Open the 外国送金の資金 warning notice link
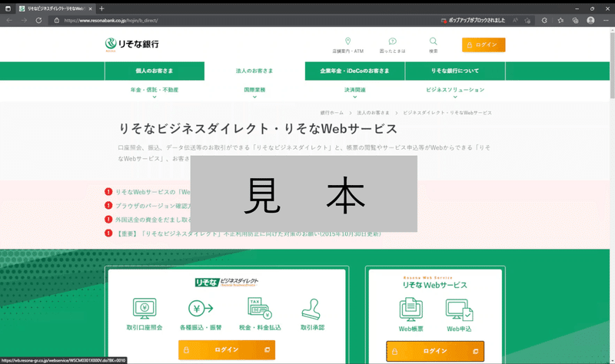Screen dimensions: 615x364 click(152, 220)
